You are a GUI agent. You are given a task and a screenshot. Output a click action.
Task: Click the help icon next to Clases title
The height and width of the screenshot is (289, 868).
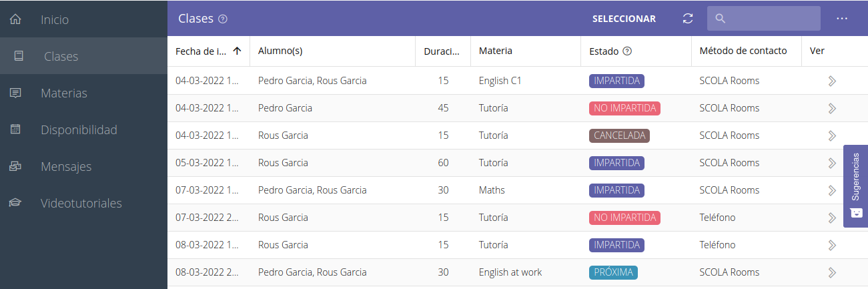click(223, 19)
